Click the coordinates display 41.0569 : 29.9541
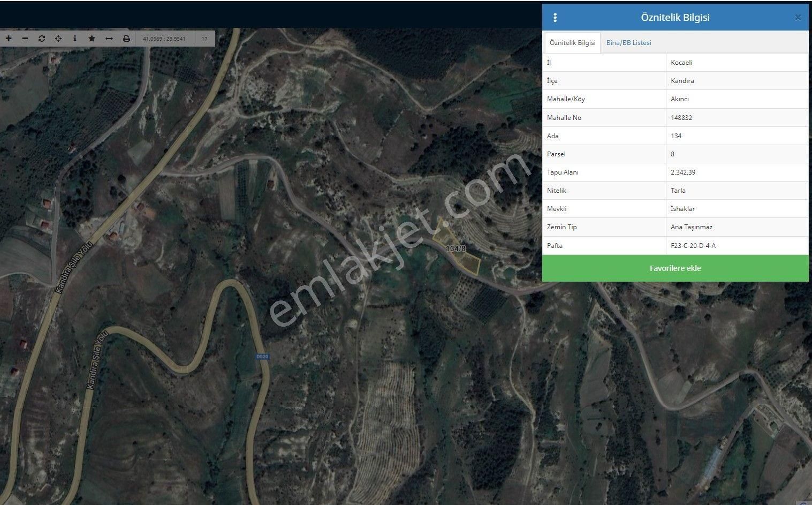The width and height of the screenshot is (812, 505). coord(164,39)
